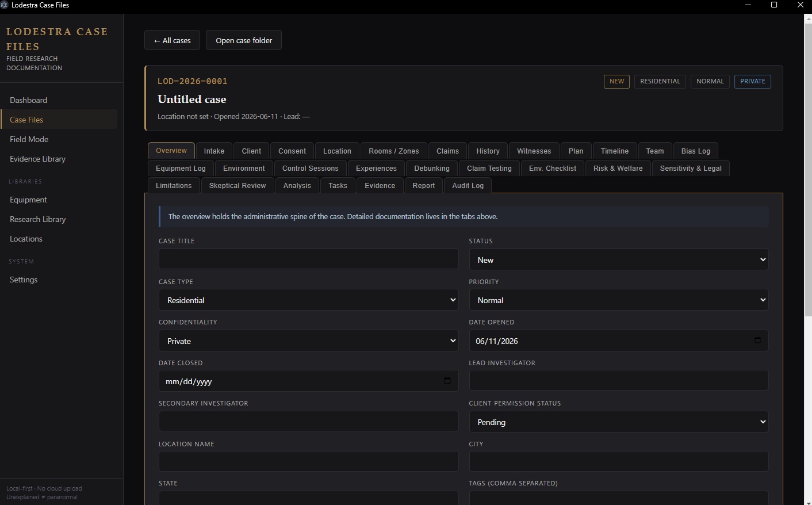Click the scrollbar down arrow
The height and width of the screenshot is (505, 812).
coord(808,502)
